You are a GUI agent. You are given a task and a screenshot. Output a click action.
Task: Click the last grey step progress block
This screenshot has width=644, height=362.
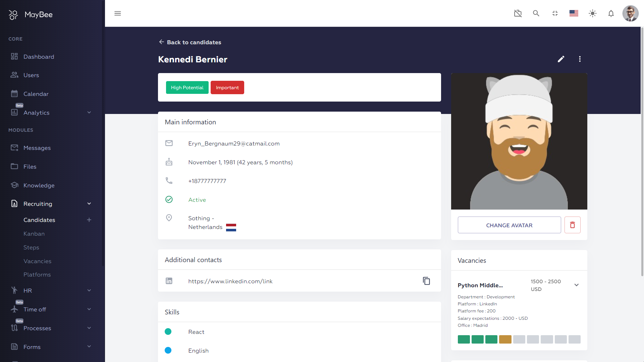(575, 339)
